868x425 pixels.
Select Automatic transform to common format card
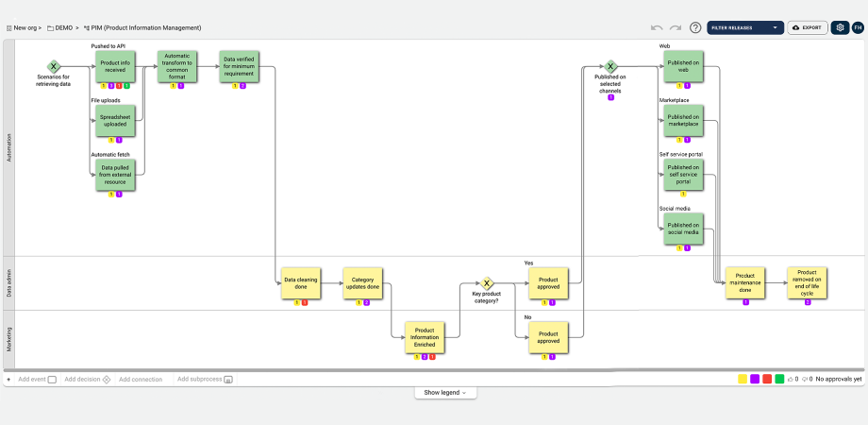coord(177,67)
